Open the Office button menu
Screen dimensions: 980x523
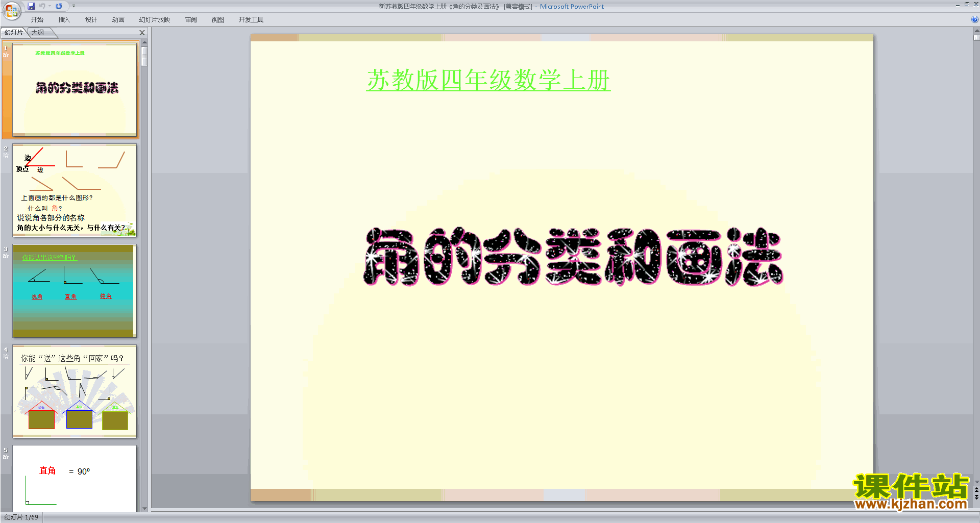(11, 10)
